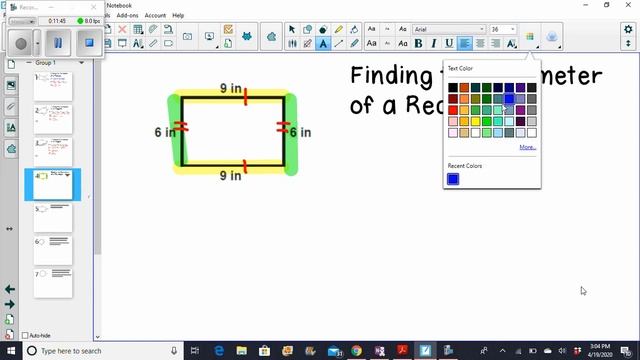Image resolution: width=640 pixels, height=360 pixels.
Task: Open the Insert Table tool
Action: 138,29
